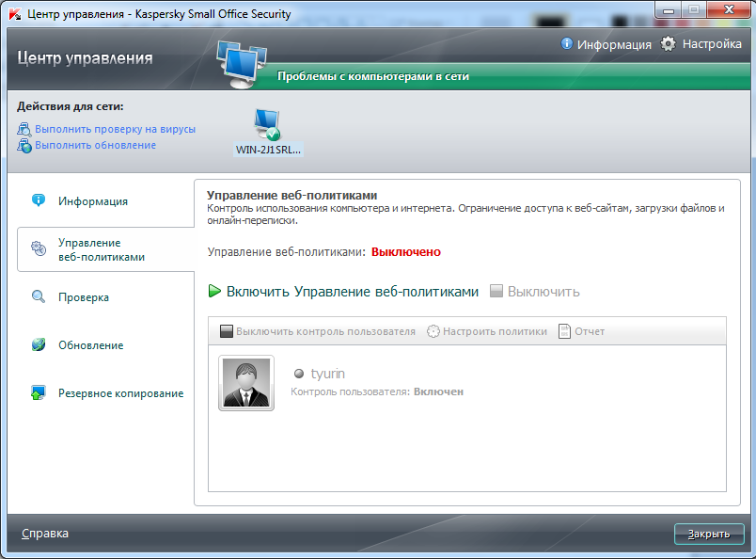Click the update globe icon under network actions

pyautogui.click(x=24, y=145)
